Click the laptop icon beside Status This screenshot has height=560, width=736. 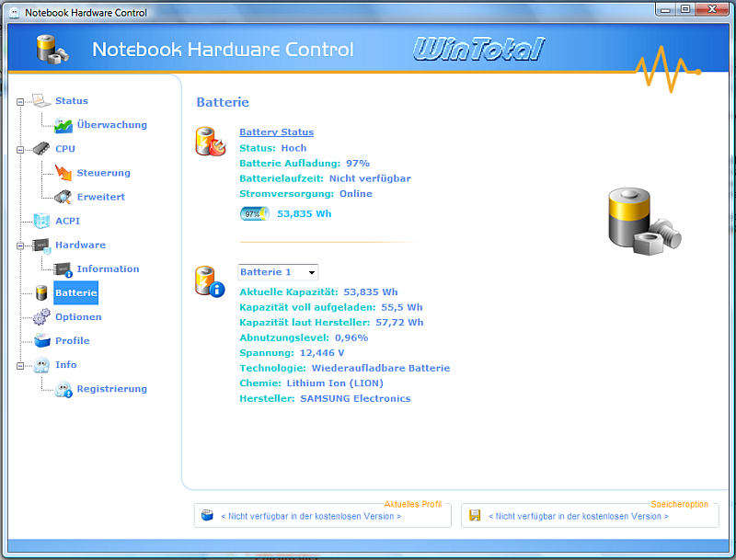[41, 100]
